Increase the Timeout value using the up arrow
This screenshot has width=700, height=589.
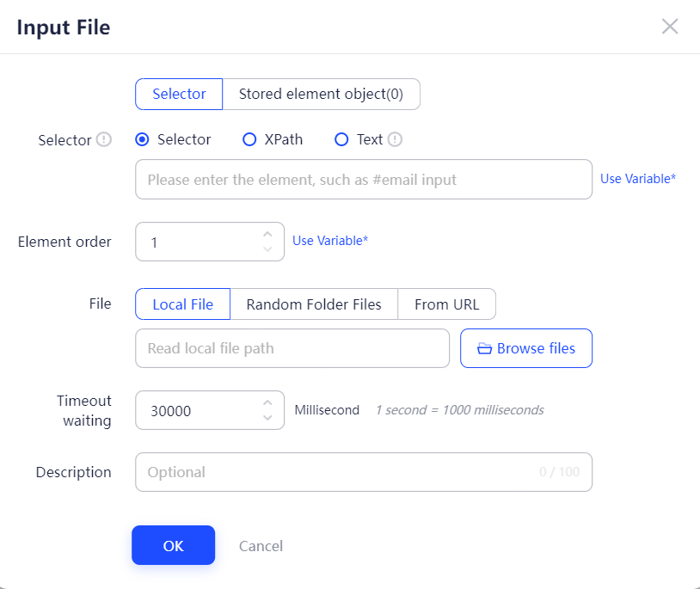[267, 402]
